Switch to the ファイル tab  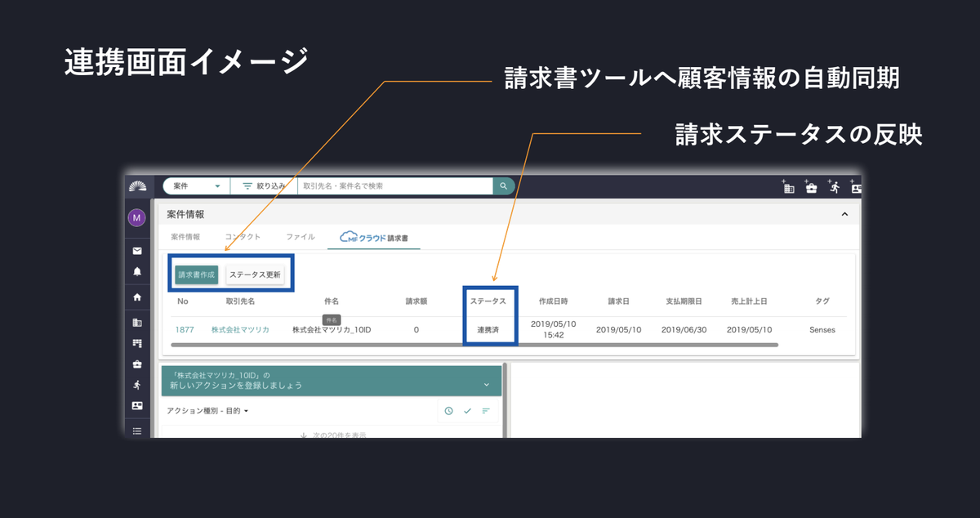click(x=300, y=237)
